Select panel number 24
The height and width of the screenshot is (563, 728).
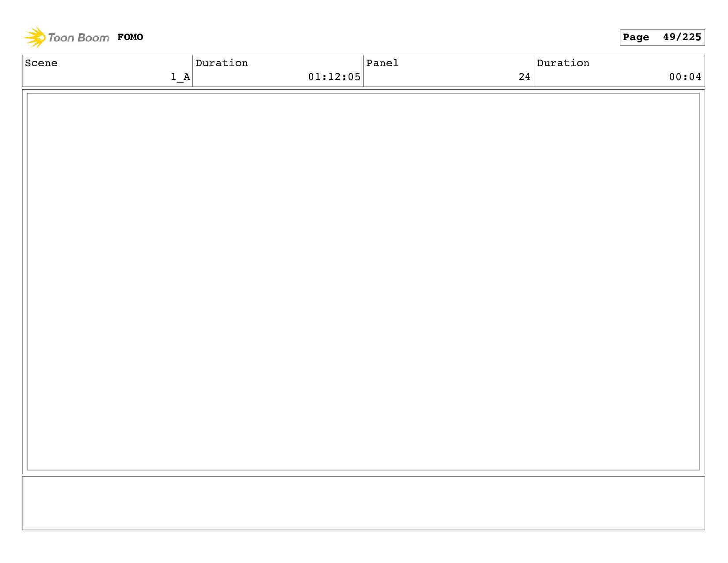pyautogui.click(x=525, y=77)
